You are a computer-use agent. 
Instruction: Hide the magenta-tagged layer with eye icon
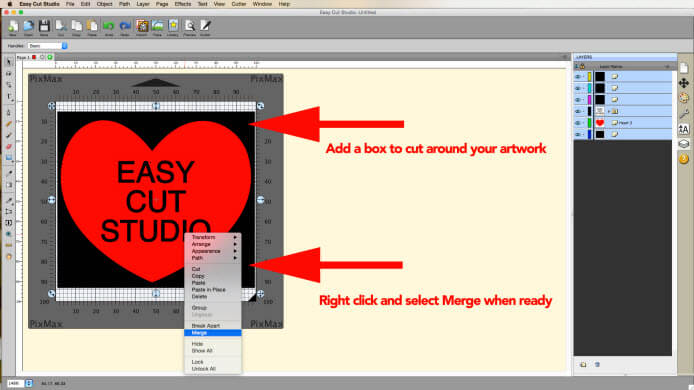coord(578,100)
